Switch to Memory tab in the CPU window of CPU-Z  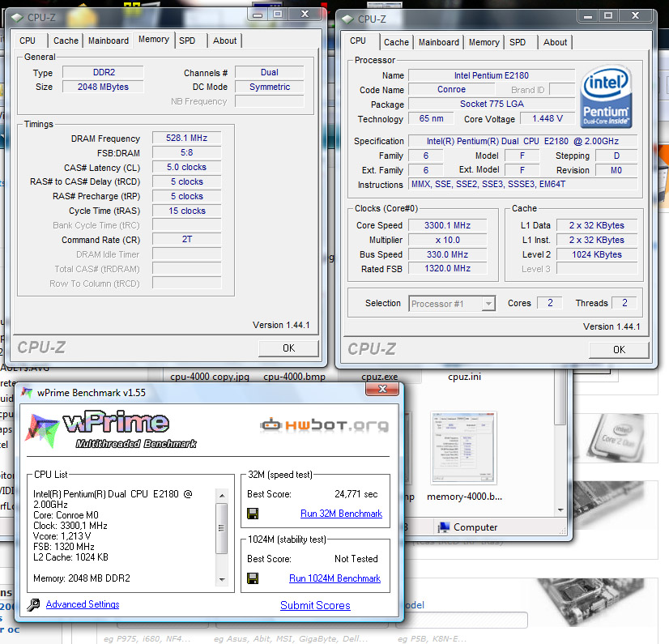pyautogui.click(x=484, y=42)
